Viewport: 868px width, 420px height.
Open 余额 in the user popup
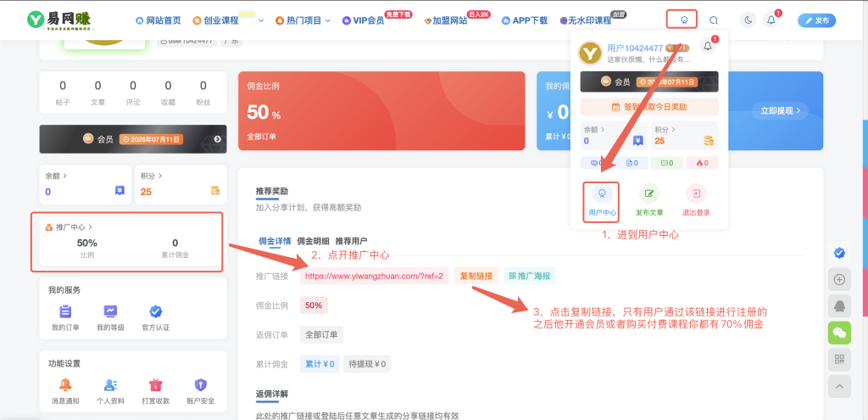(x=614, y=136)
